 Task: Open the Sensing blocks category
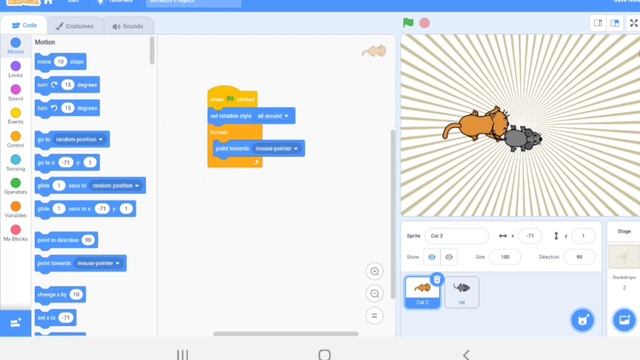pos(16,163)
